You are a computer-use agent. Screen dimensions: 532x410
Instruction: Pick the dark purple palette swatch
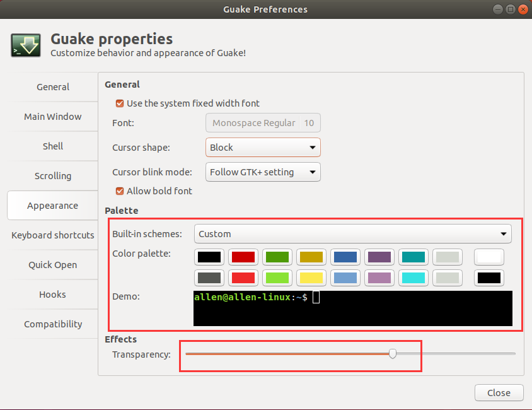tap(379, 257)
